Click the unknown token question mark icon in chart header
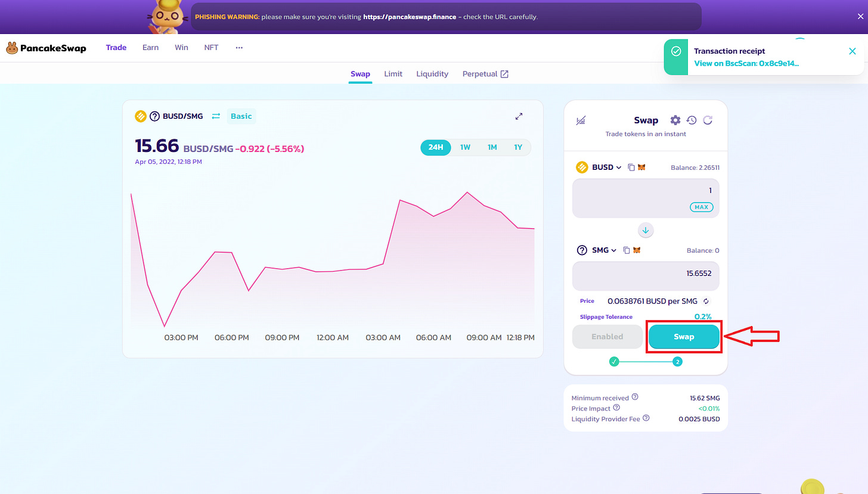 154,116
